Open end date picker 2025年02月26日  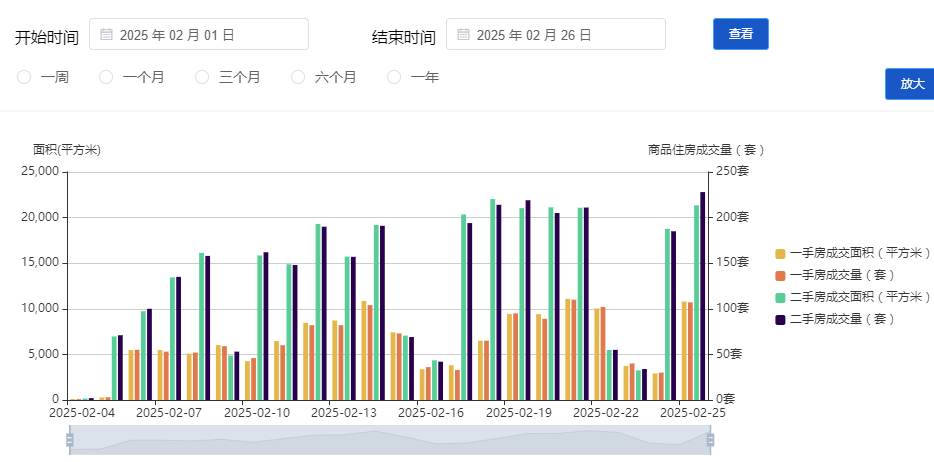point(556,34)
